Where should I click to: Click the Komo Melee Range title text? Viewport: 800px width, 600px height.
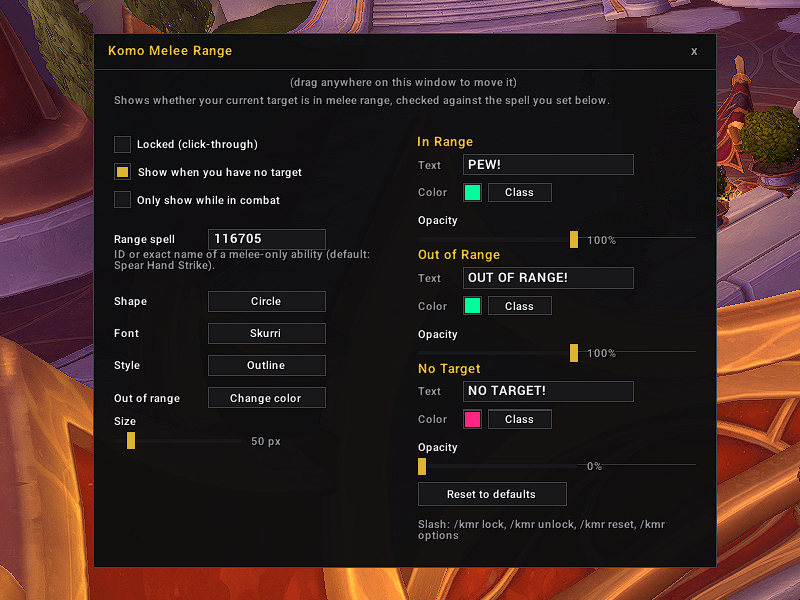pyautogui.click(x=170, y=51)
